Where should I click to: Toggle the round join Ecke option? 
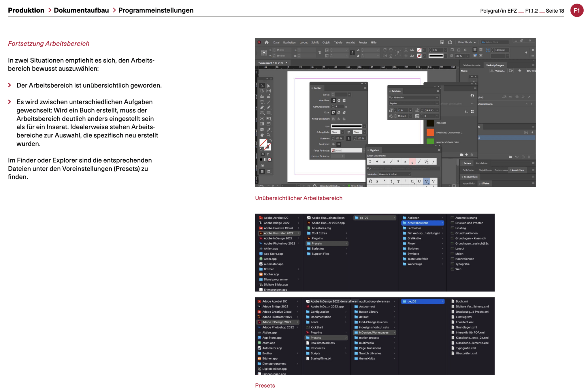(339, 113)
